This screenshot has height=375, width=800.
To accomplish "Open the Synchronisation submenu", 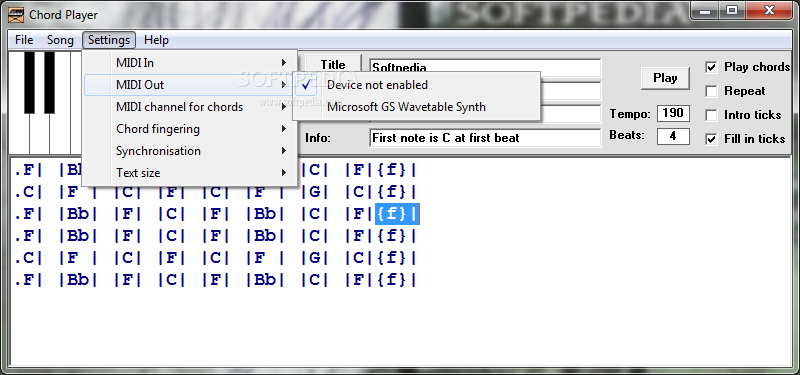I will tap(190, 151).
